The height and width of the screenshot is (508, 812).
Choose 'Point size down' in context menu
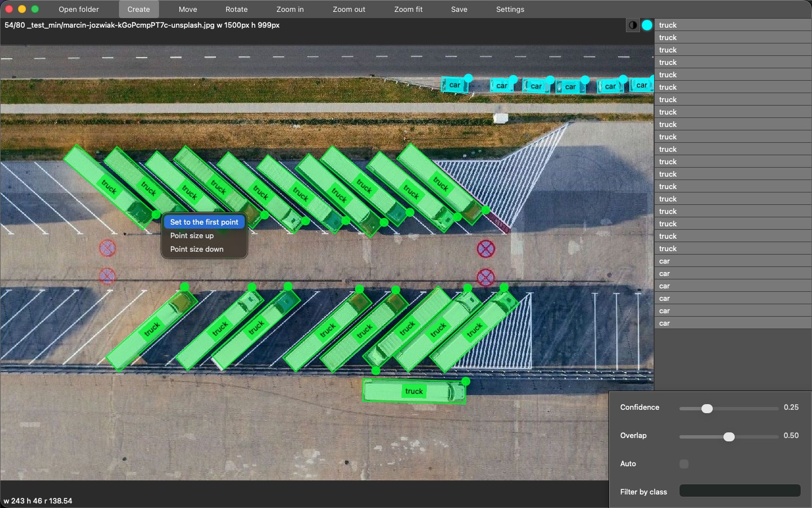pos(197,249)
